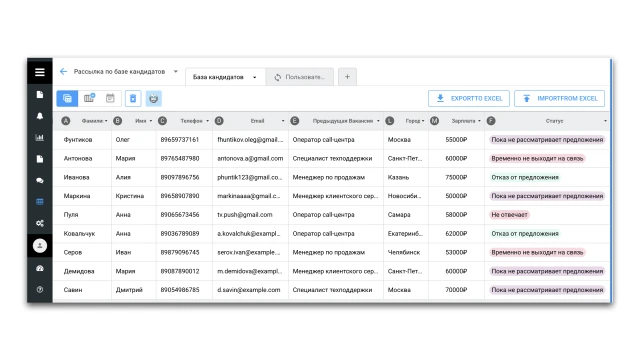Select the cell Фунтиков

click(x=82, y=140)
